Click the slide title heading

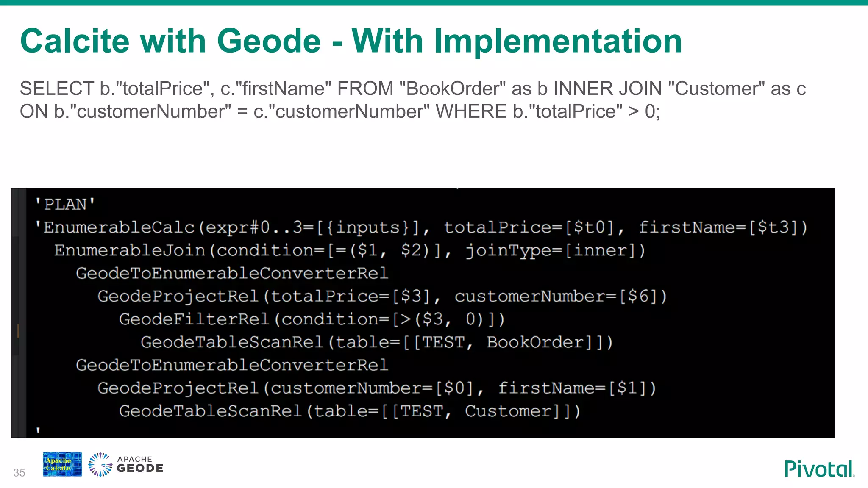[351, 41]
